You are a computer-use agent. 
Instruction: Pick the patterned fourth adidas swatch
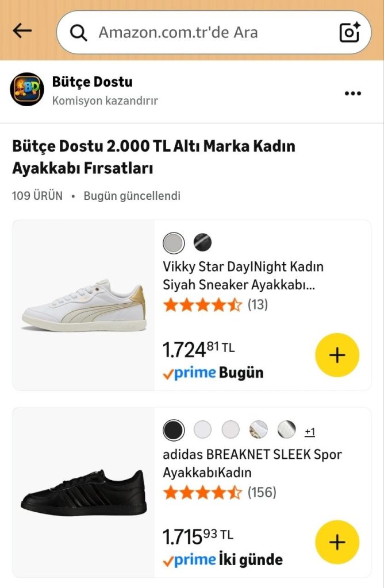coord(259,430)
